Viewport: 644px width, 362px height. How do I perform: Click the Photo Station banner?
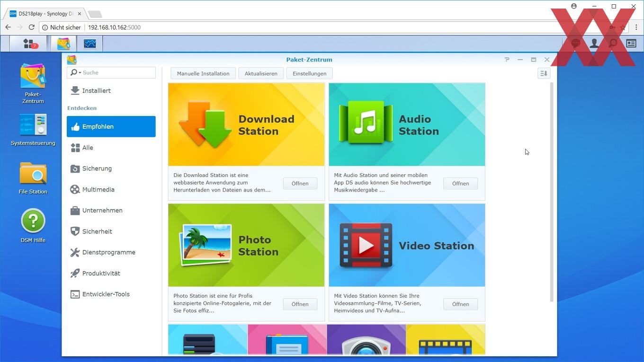pyautogui.click(x=246, y=246)
